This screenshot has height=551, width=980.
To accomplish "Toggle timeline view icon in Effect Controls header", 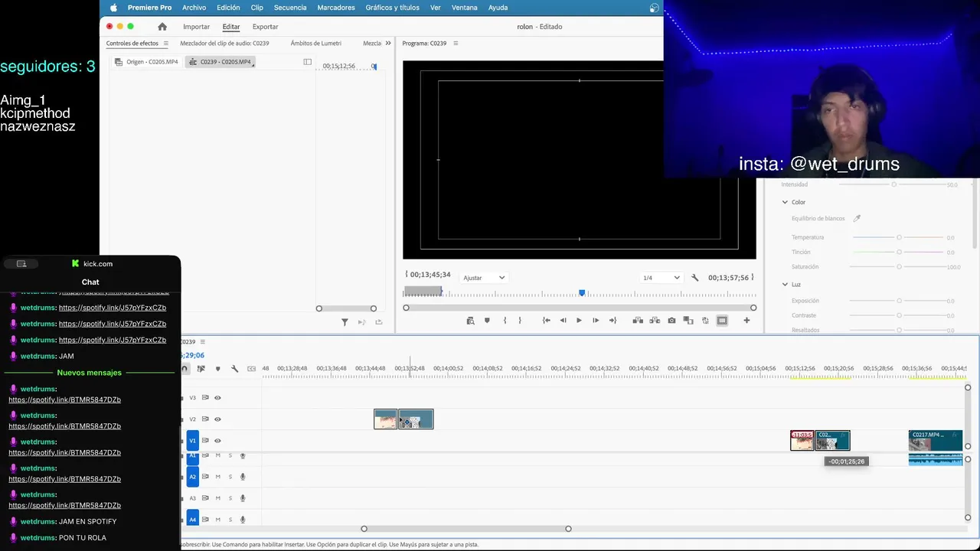I will (x=307, y=62).
